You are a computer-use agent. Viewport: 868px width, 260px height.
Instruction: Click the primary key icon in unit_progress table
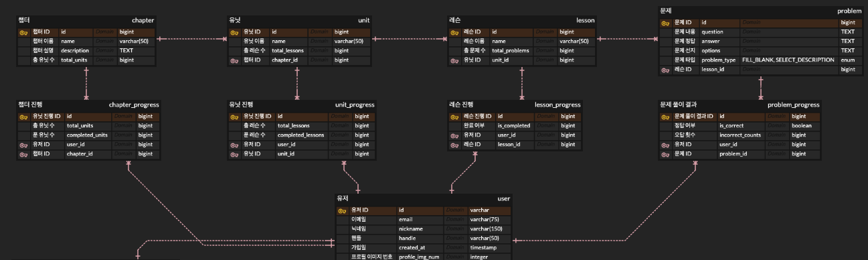pos(234,117)
